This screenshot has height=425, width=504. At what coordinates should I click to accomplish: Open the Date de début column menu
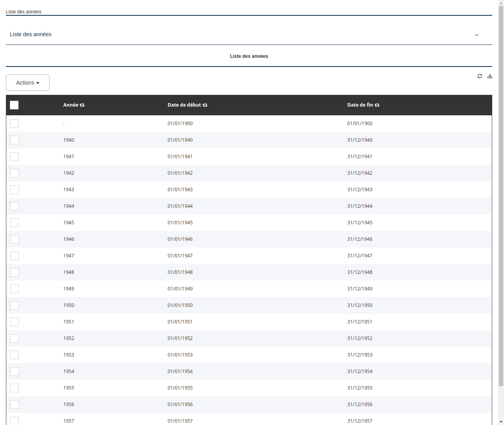tap(185, 105)
